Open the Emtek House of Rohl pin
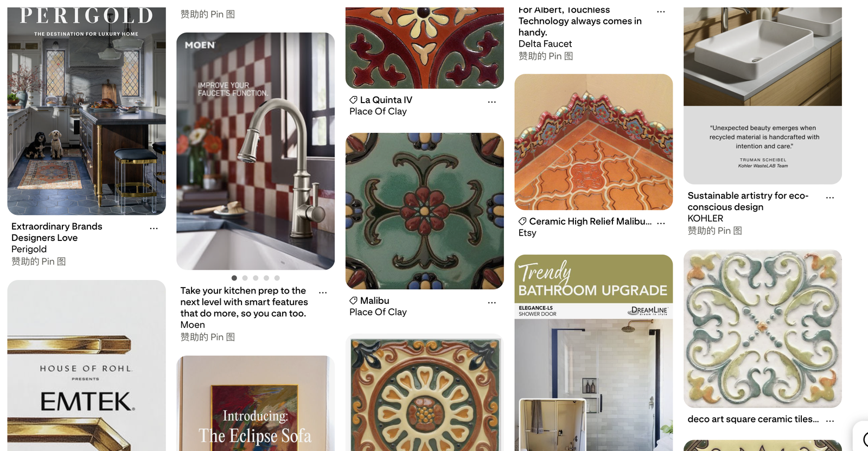The image size is (868, 451). (x=87, y=366)
